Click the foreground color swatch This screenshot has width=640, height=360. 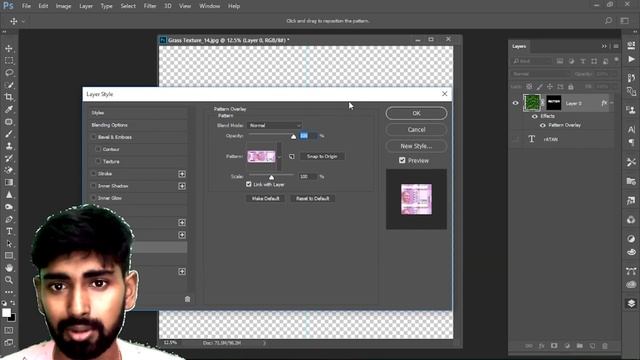6,313
